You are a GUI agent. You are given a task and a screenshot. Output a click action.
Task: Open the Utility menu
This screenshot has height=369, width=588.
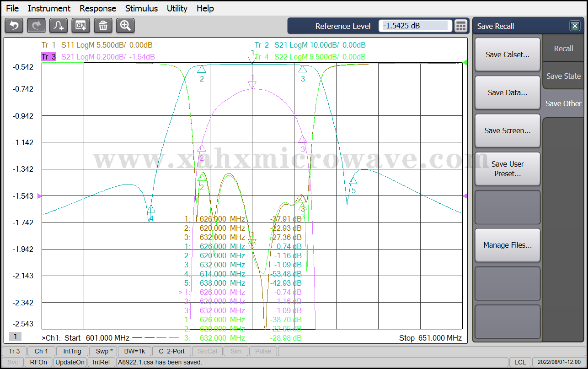(x=177, y=8)
